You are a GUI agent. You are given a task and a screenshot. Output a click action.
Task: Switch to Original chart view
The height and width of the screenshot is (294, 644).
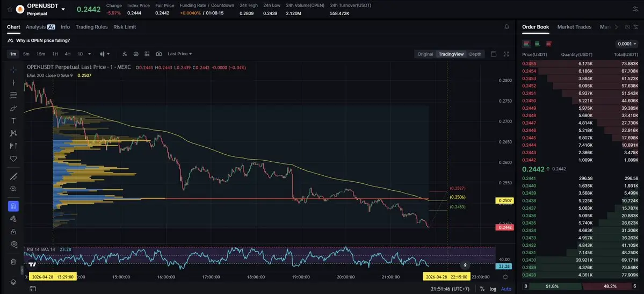[x=425, y=54]
